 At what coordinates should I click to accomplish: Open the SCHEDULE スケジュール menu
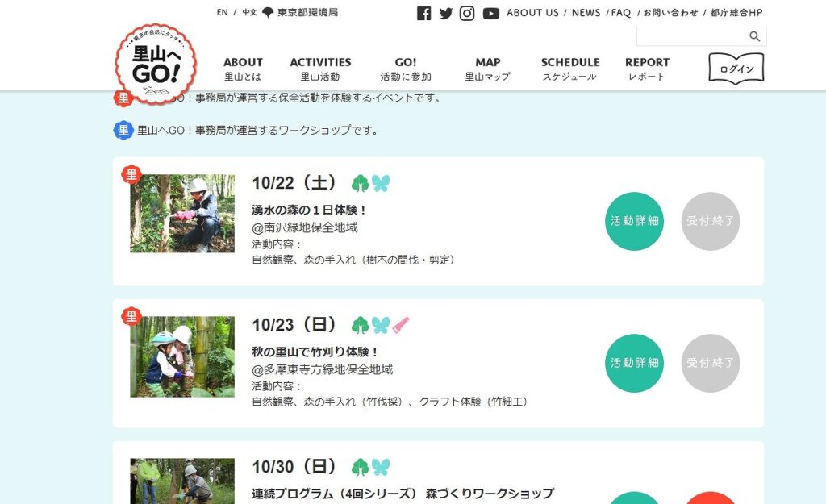coord(570,69)
